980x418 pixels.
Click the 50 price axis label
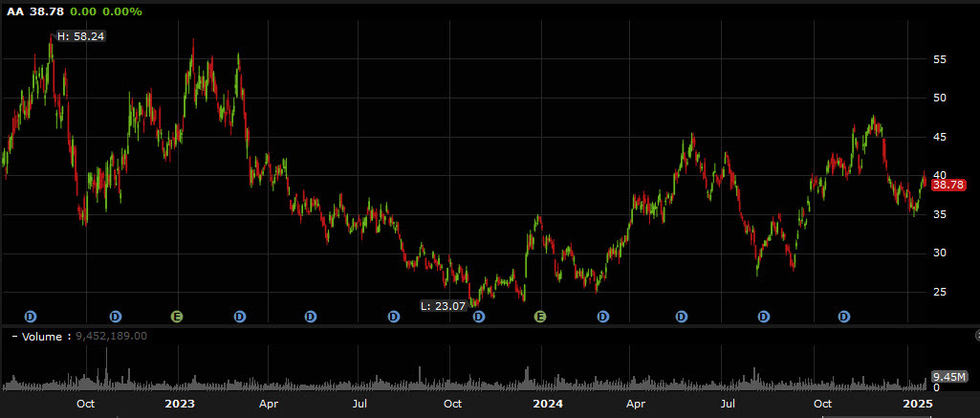(x=941, y=99)
